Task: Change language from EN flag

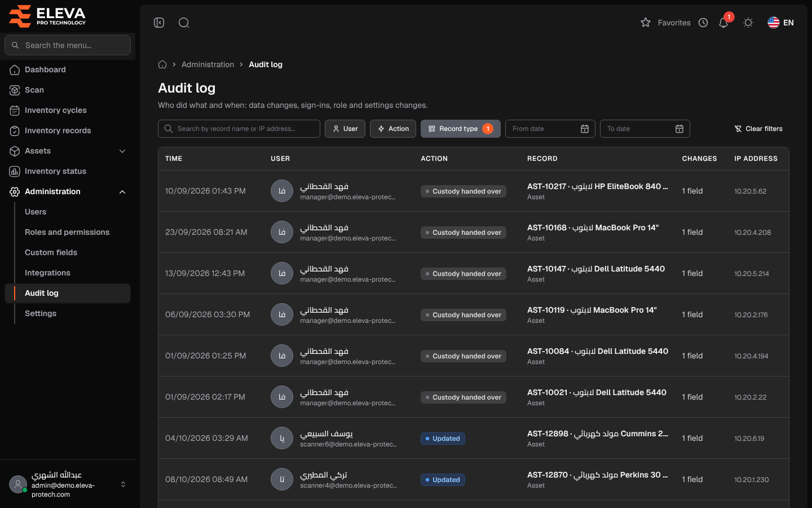Action: [x=780, y=23]
